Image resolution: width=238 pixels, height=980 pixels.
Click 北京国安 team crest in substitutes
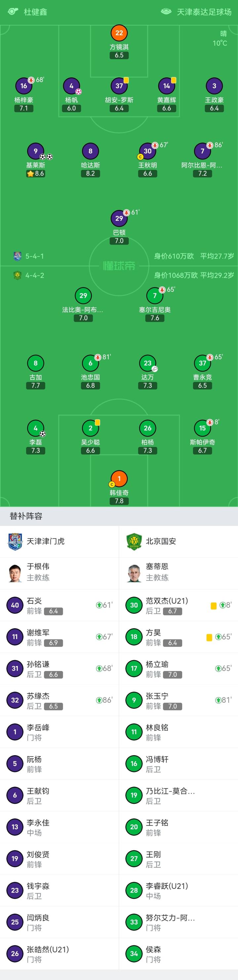[134, 541]
